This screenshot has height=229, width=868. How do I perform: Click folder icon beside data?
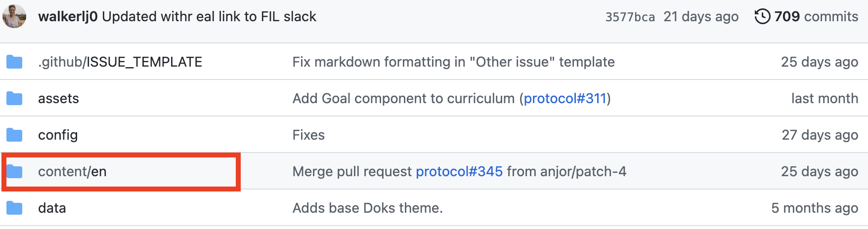(15, 208)
